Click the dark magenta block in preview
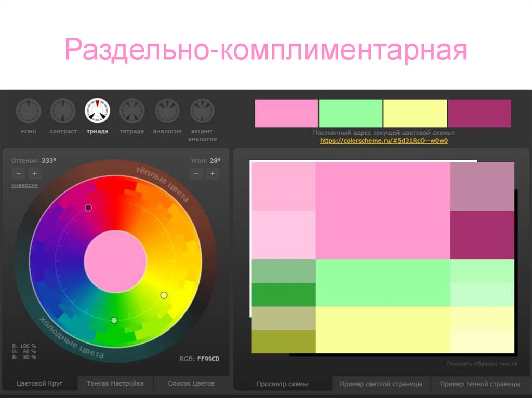The height and width of the screenshot is (398, 532). 483,235
